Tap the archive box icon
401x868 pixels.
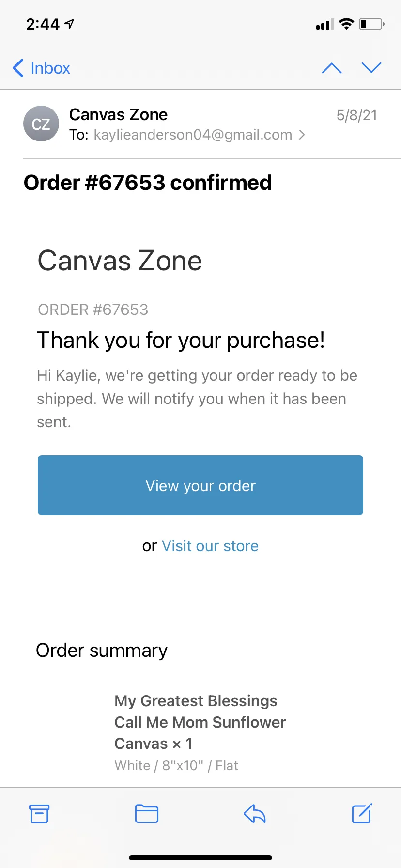point(39,814)
